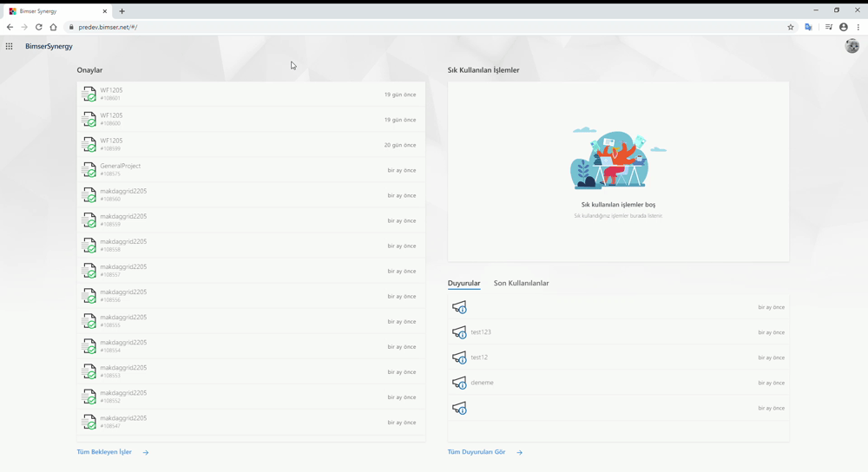This screenshot has height=472, width=868.
Task: Go to the browser home page
Action: click(x=53, y=27)
